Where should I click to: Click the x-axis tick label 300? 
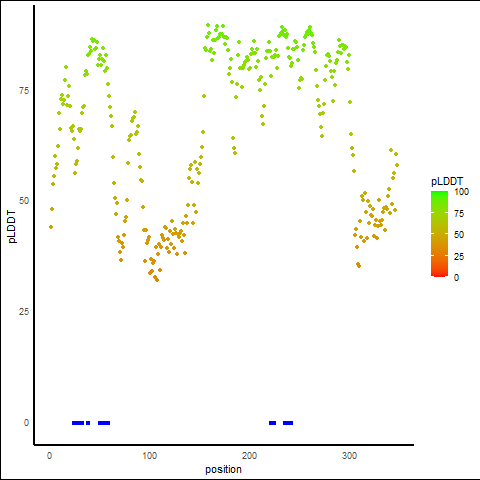(349, 456)
